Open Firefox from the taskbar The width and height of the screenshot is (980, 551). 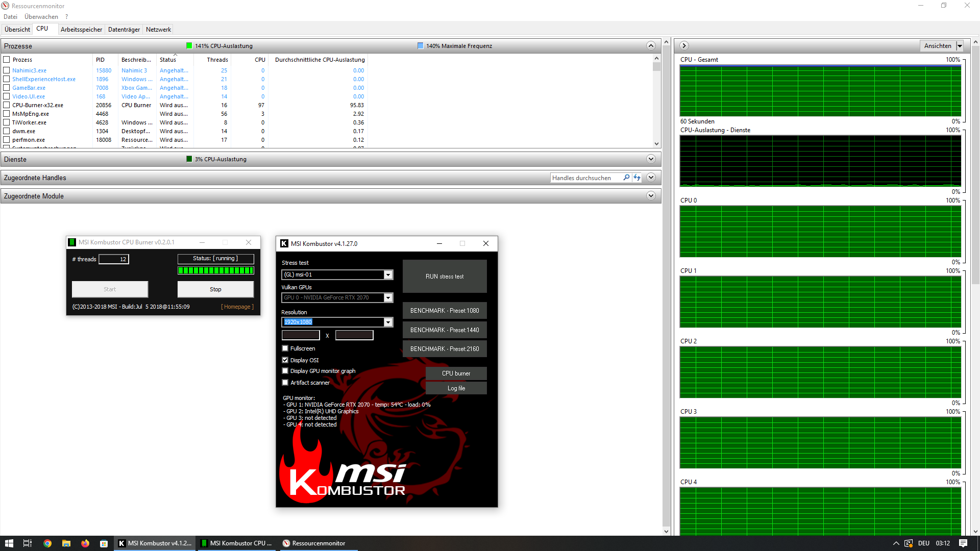click(85, 543)
